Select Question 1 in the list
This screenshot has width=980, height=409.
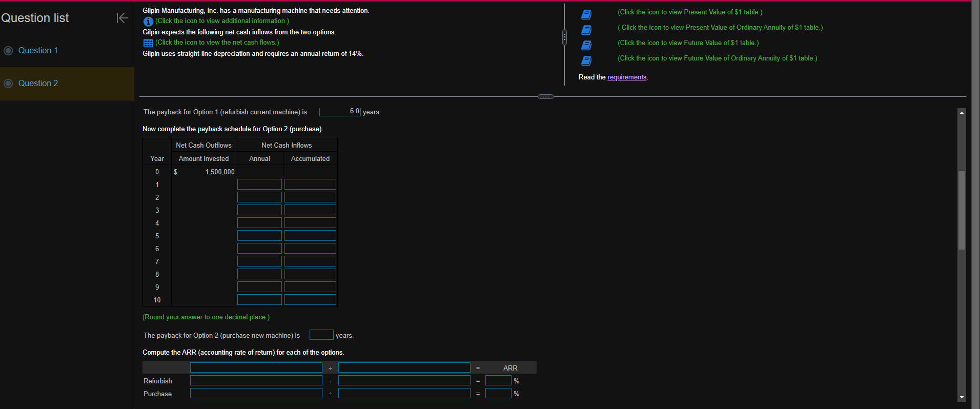38,50
